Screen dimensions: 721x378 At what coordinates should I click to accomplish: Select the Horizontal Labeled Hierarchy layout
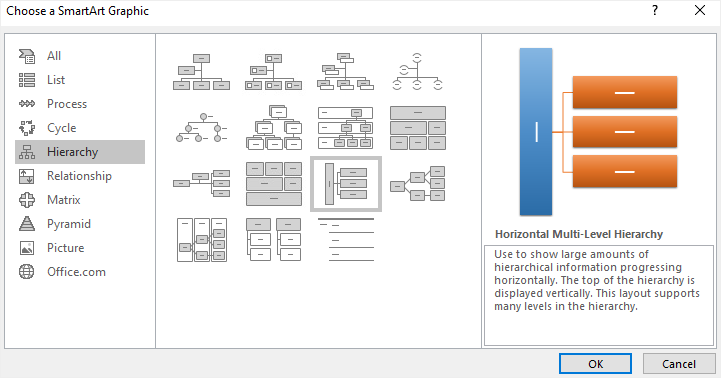[201, 240]
